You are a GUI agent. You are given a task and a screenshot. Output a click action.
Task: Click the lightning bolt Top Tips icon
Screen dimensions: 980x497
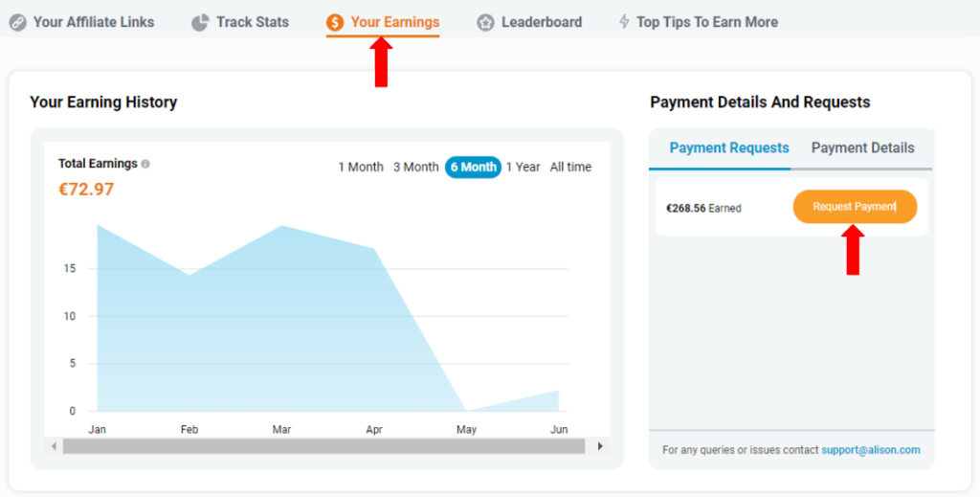[x=624, y=22]
